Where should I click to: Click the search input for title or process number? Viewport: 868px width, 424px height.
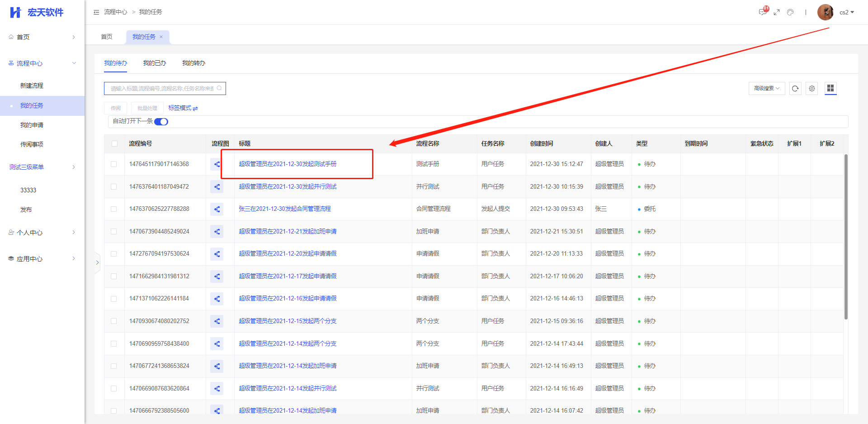(162, 89)
